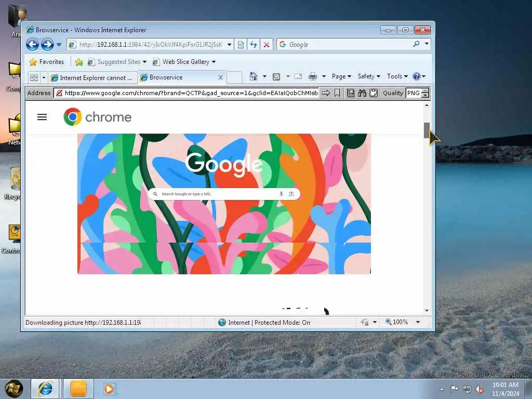Image resolution: width=532 pixels, height=399 pixels.
Task: Click the Browservice Find binoculars icon
Action: pyautogui.click(x=362, y=93)
